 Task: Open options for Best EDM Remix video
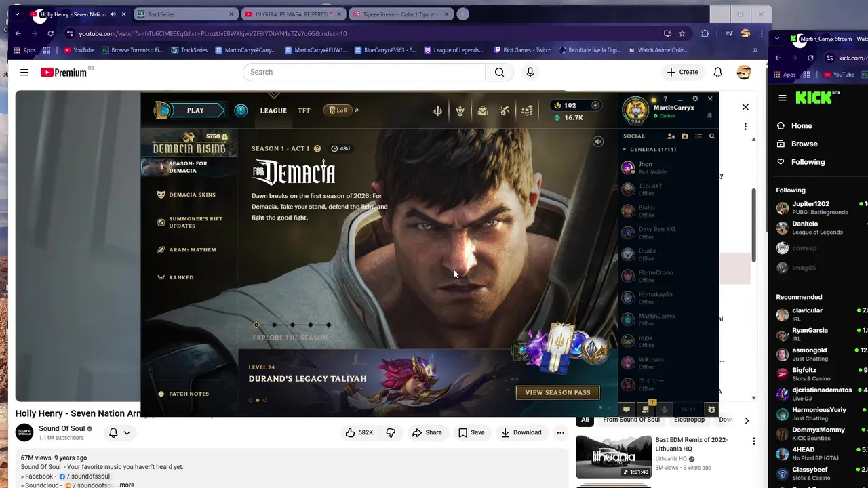click(753, 441)
